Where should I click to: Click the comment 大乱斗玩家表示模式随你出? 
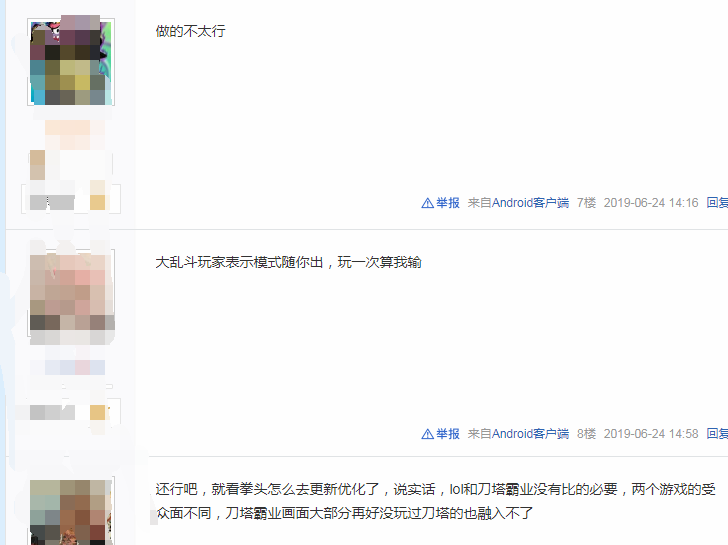(x=288, y=262)
